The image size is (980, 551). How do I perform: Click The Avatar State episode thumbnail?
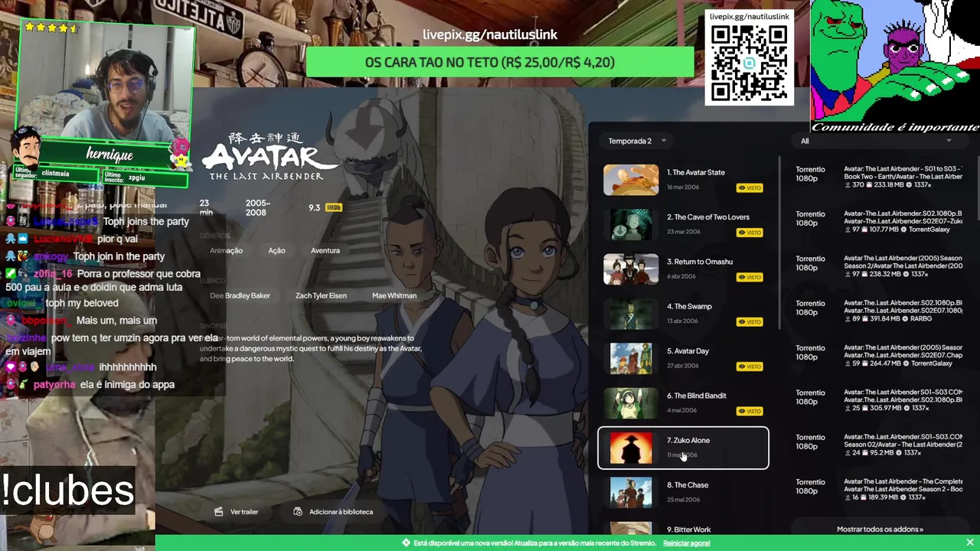point(631,180)
